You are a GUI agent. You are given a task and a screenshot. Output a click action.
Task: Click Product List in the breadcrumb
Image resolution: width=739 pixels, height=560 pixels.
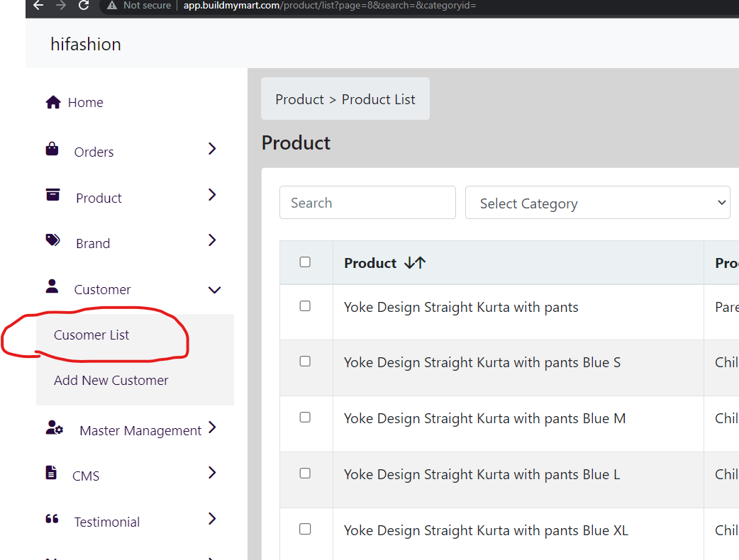pos(379,99)
